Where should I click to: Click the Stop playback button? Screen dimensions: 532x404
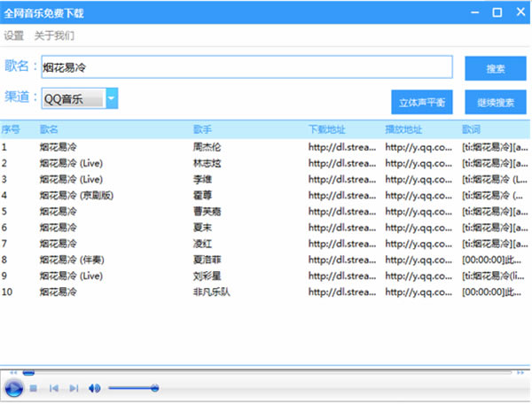[x=34, y=388]
